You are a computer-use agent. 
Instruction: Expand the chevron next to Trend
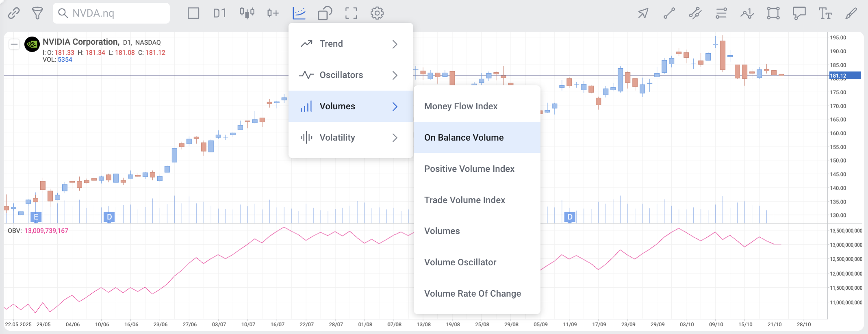point(395,44)
